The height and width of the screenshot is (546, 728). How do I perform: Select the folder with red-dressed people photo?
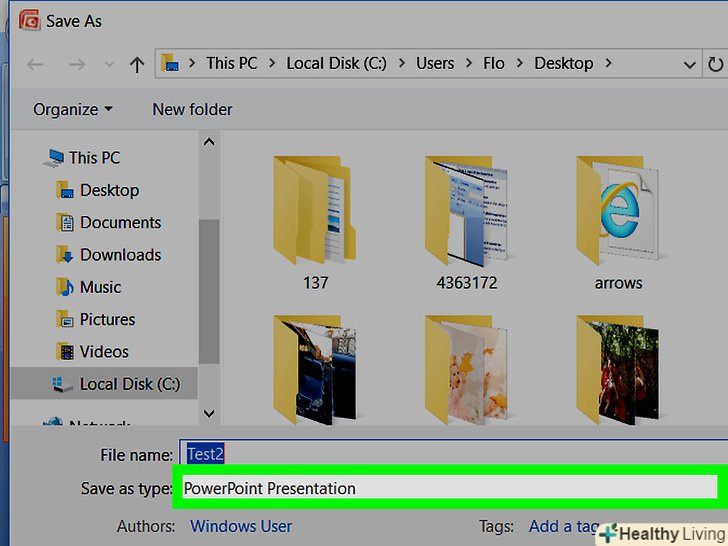618,370
